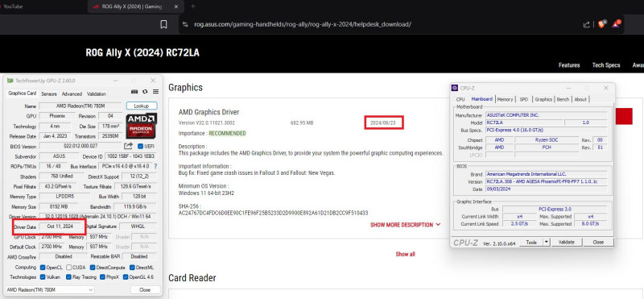Click the CPU-Z Tools button

coord(531,243)
